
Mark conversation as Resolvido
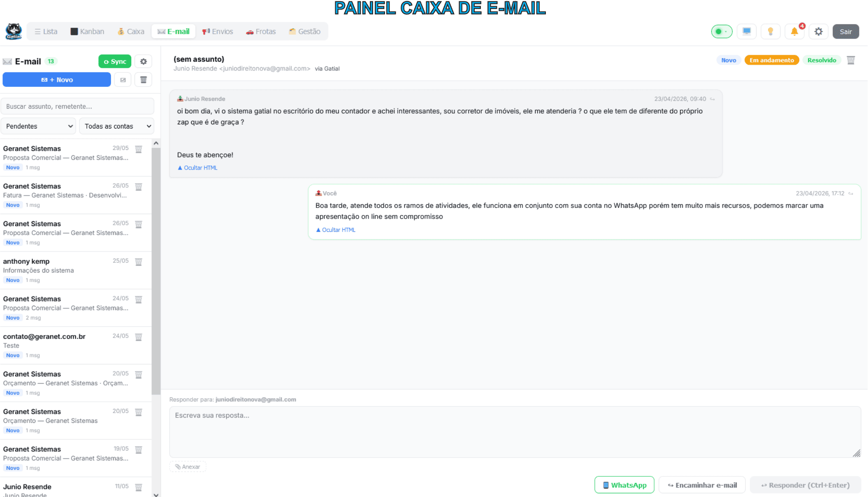click(822, 60)
